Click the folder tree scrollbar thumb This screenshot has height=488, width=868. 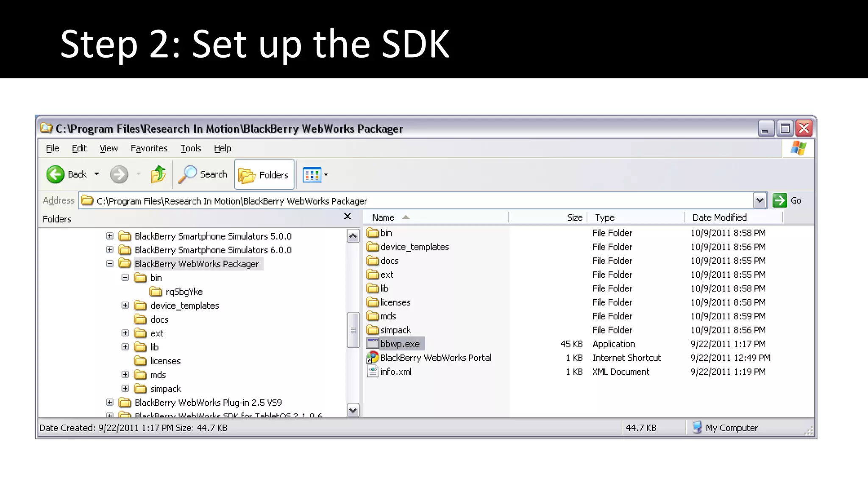pos(353,330)
